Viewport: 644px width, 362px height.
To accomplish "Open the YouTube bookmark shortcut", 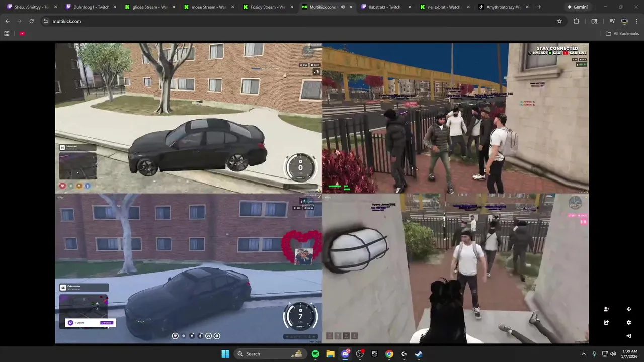I will pos(22,34).
